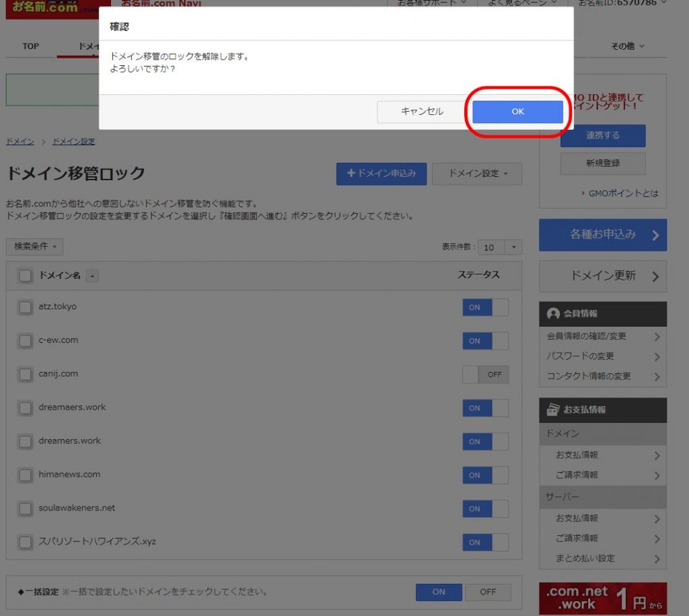The width and height of the screenshot is (689, 616).
Task: Toggle the himanews.com lock status switch
Action: point(485,475)
